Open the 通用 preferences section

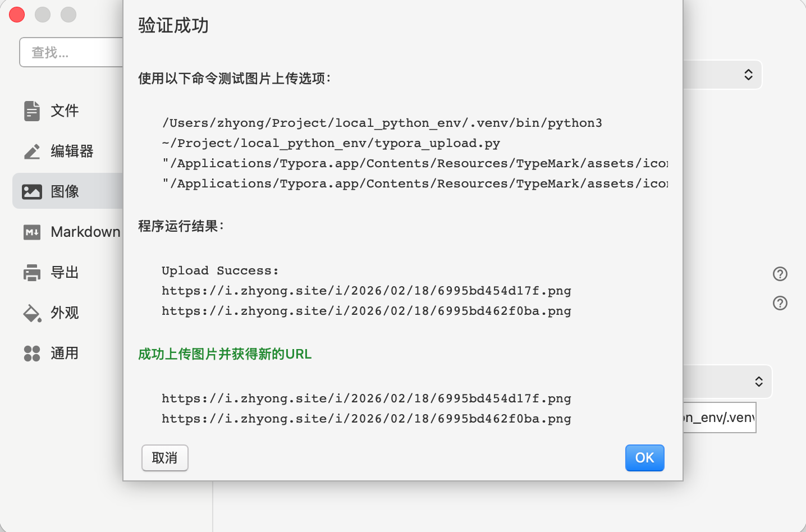click(x=64, y=354)
